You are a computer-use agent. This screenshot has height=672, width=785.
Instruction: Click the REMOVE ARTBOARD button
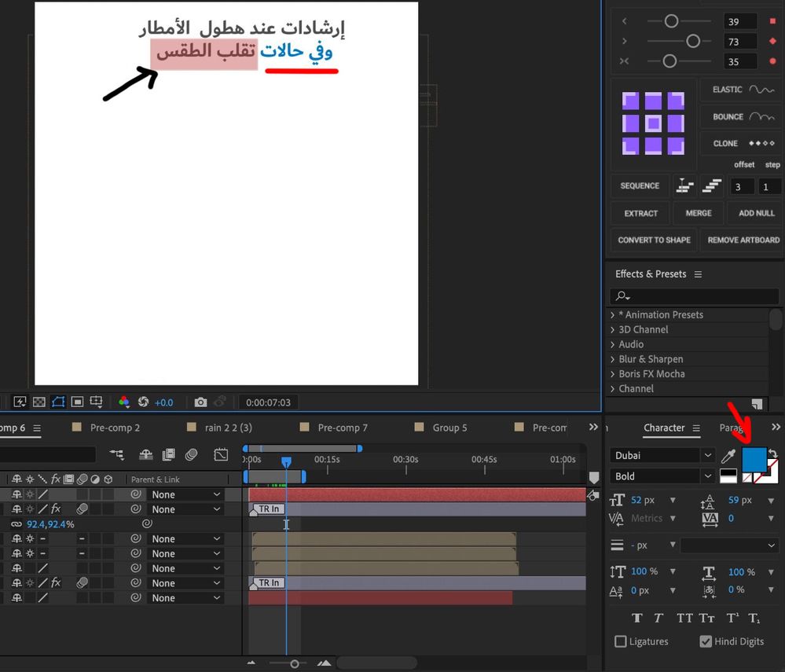pos(743,240)
